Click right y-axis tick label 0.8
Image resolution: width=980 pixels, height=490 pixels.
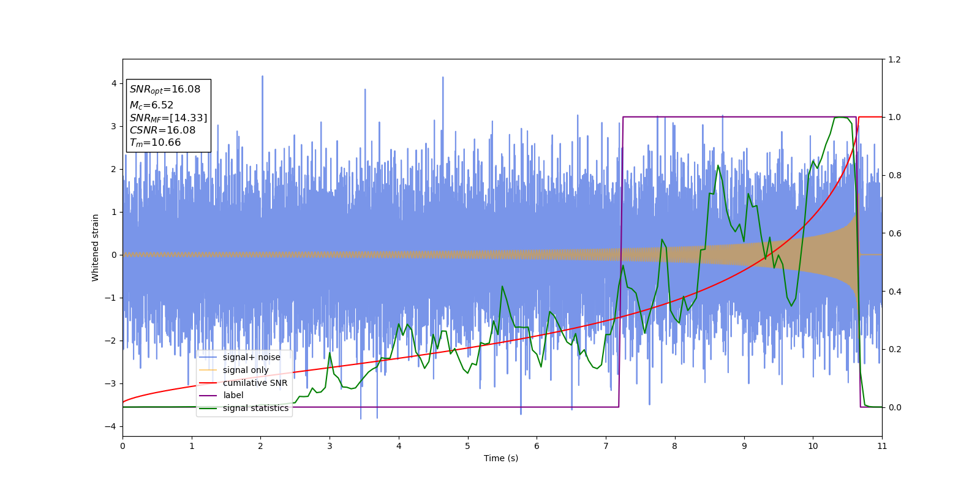click(894, 175)
